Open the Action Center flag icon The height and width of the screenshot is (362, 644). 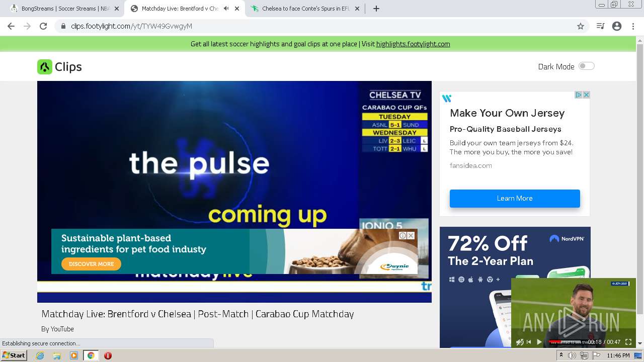pyautogui.click(x=595, y=355)
